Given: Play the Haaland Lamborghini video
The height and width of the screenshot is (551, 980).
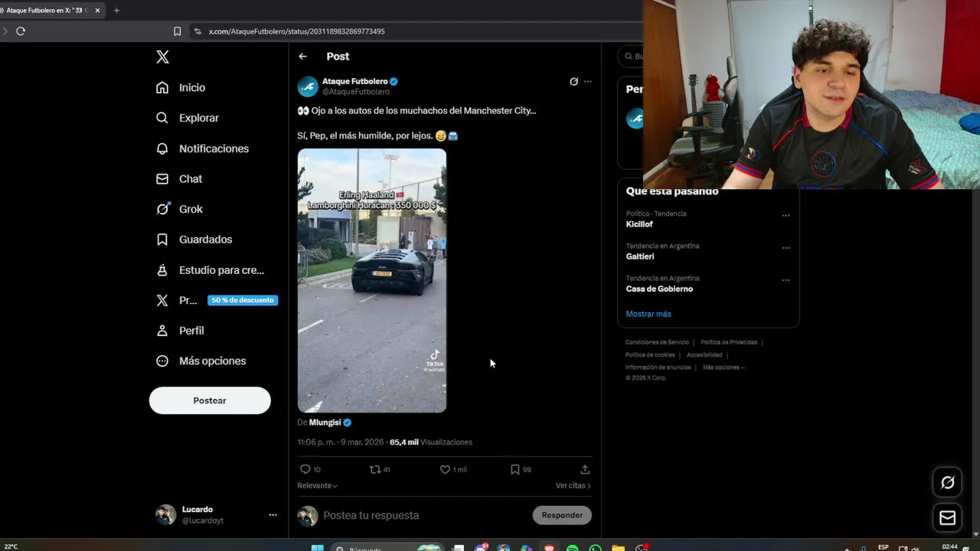Looking at the screenshot, I should click(372, 281).
